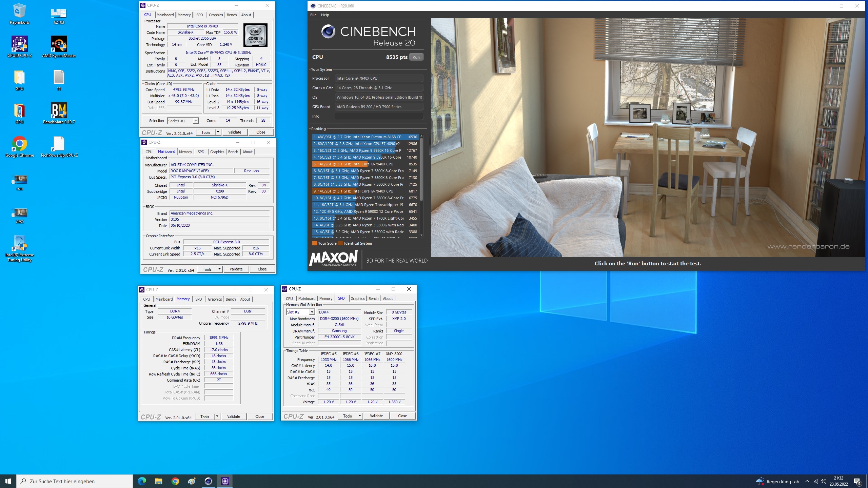The height and width of the screenshot is (488, 868).
Task: Select ranking entry 9 with score 6817
Action: 365,191
